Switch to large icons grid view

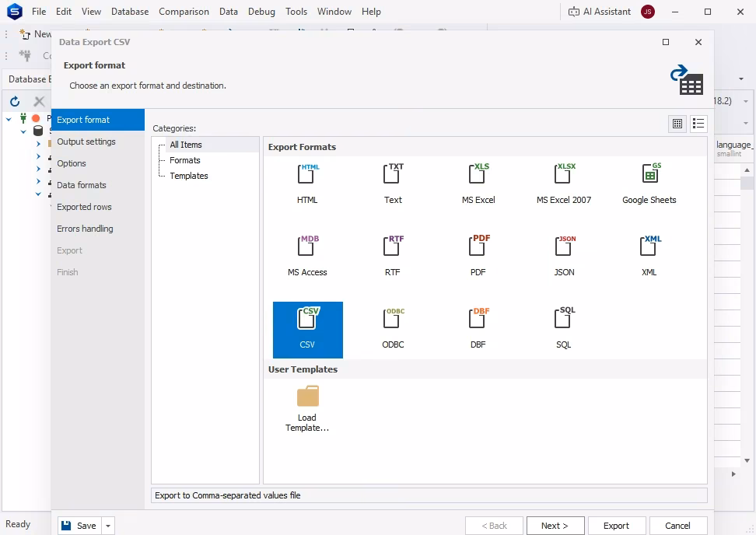click(x=677, y=124)
